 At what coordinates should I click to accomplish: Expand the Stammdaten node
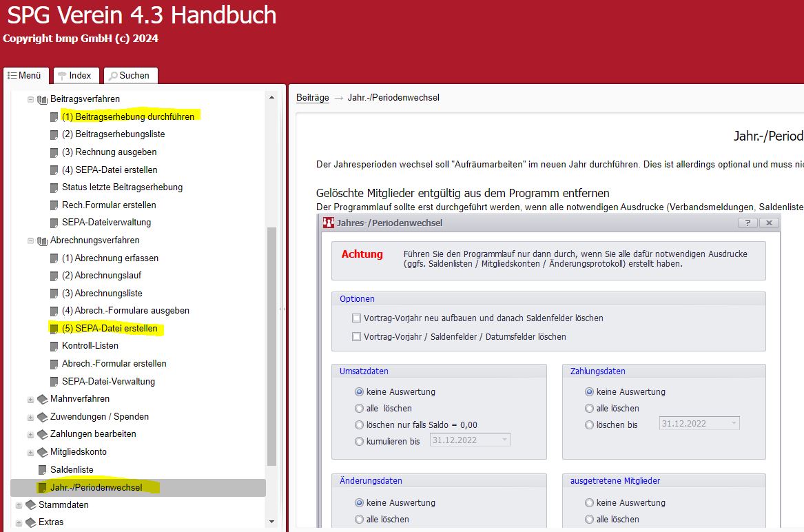pyautogui.click(x=19, y=505)
